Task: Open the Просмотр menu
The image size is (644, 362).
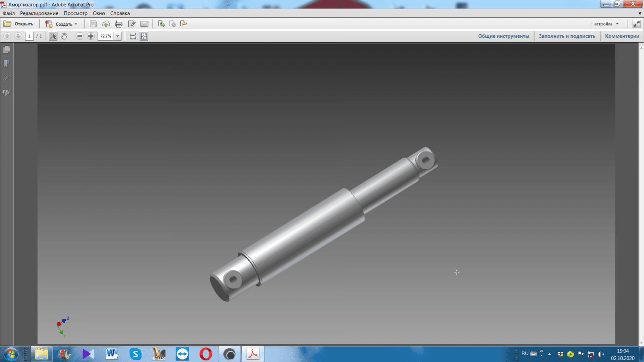Action: tap(75, 13)
